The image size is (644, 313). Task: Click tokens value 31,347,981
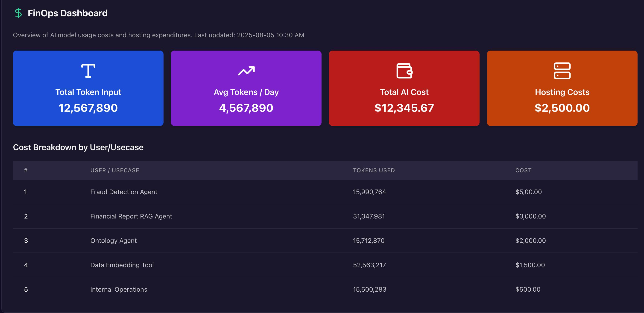point(369,216)
